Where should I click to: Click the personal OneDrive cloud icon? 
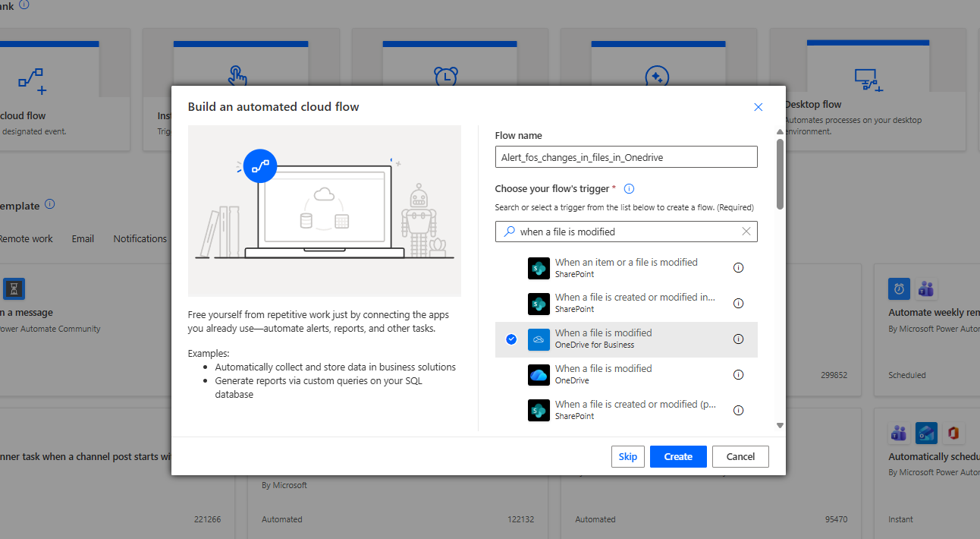539,375
